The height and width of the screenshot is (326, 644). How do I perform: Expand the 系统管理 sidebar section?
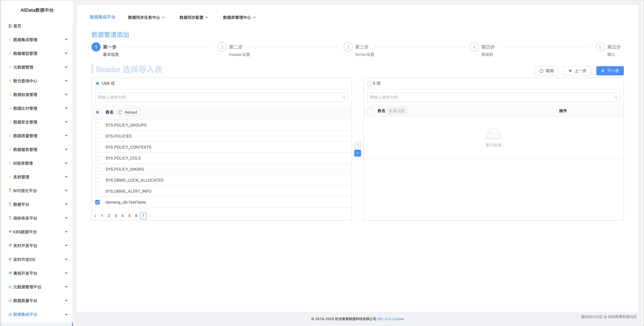21,177
